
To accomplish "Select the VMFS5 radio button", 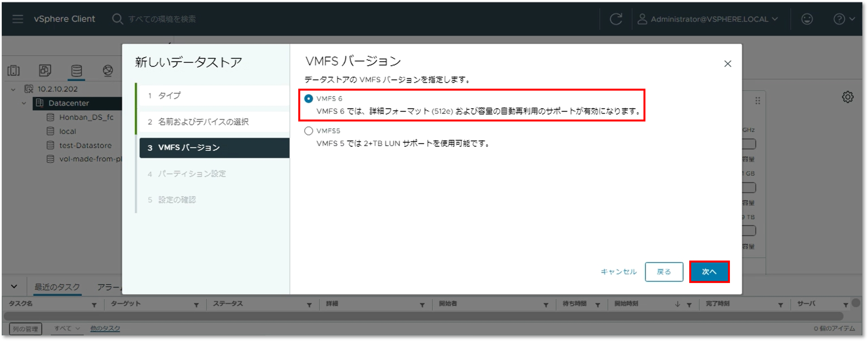I will (308, 131).
